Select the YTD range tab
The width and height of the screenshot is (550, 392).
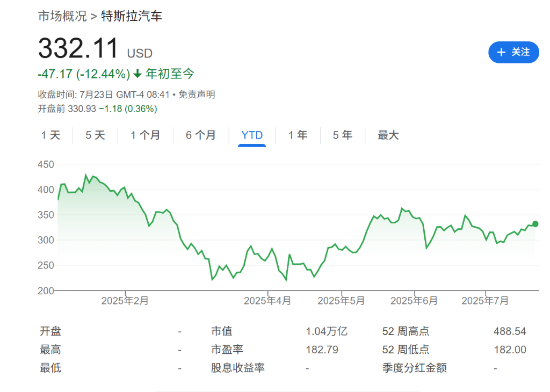coord(252,135)
